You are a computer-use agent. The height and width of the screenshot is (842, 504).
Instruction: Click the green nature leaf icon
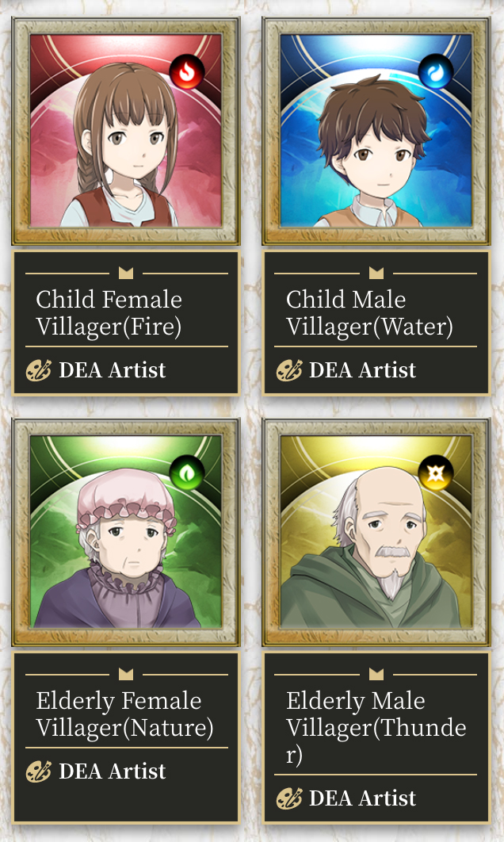click(187, 473)
